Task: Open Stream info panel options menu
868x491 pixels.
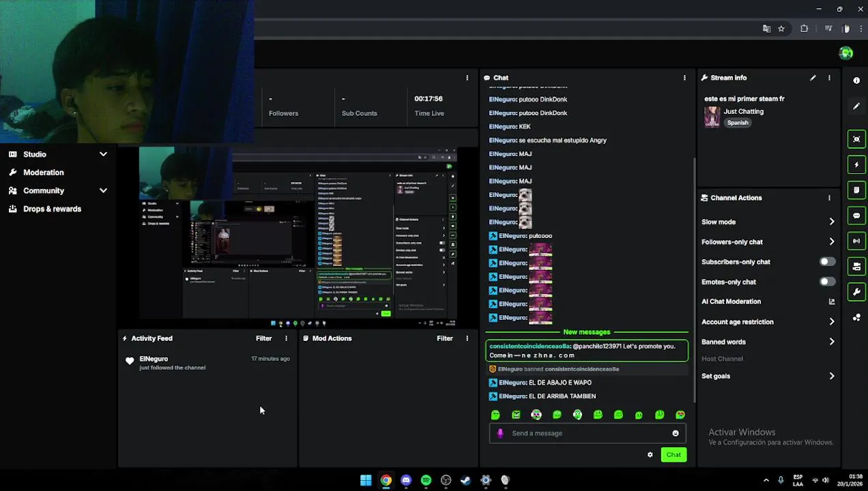Action: (829, 78)
